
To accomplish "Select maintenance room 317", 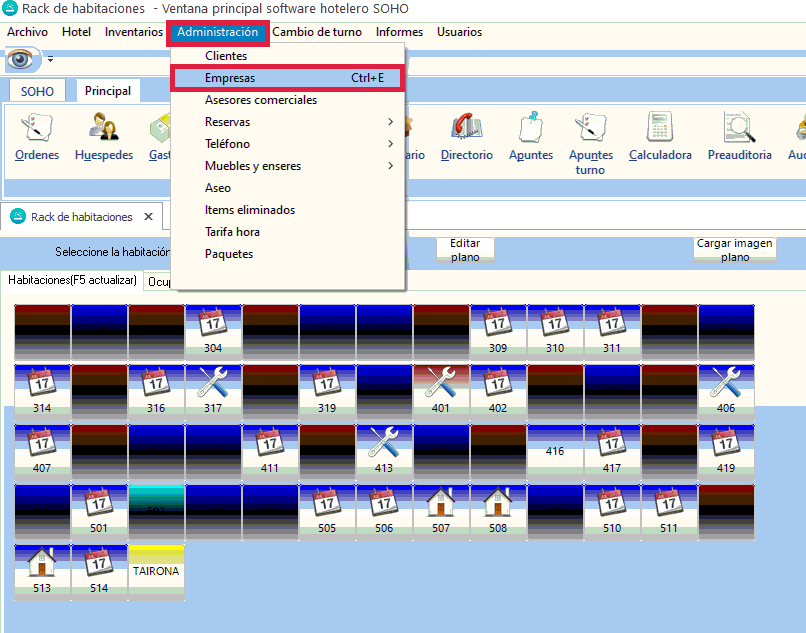I will point(213,391).
